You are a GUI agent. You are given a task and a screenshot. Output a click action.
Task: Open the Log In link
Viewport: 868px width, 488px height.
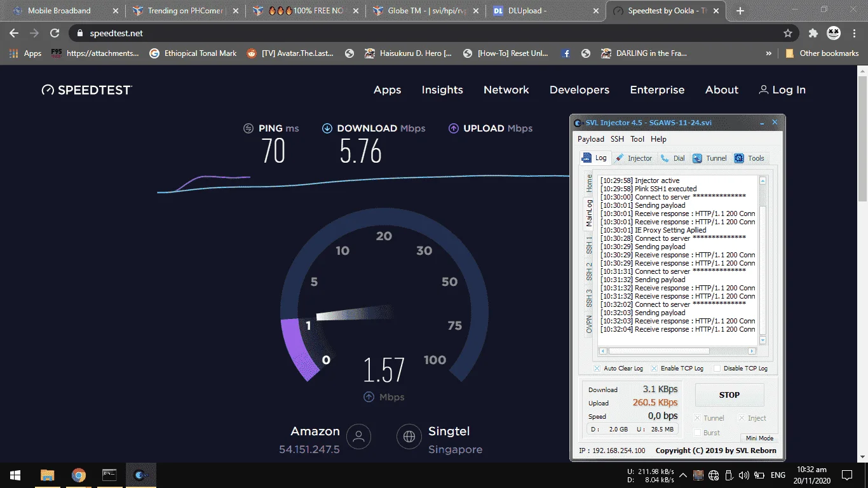782,90
